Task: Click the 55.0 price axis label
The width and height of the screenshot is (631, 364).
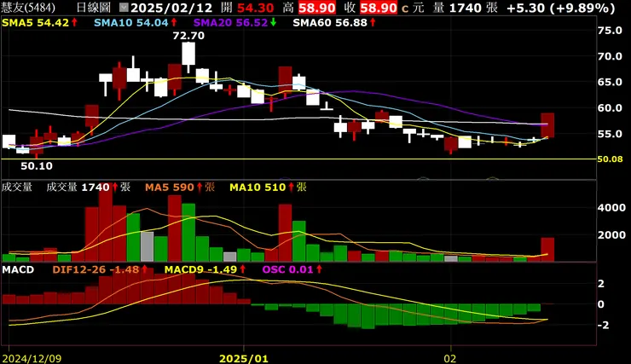Action: 610,134
